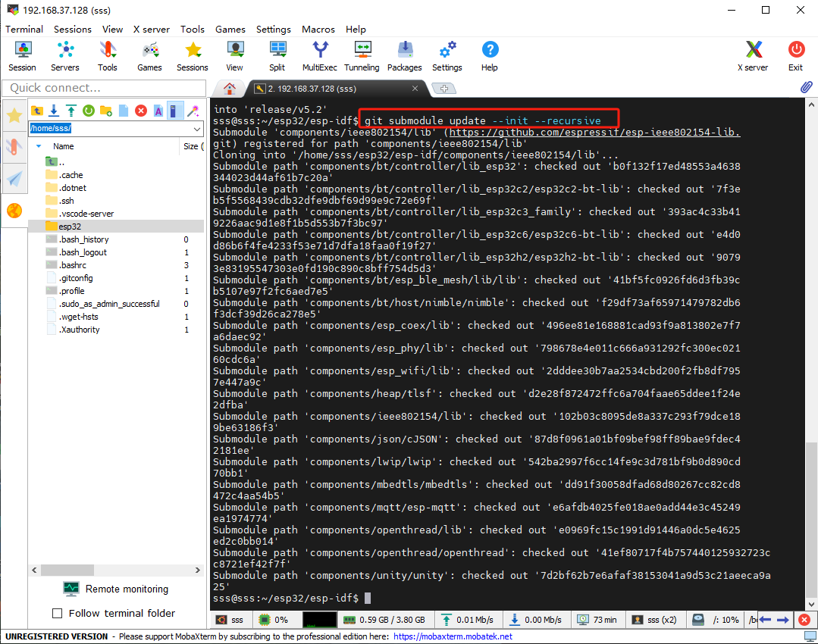Toggle the Name column sort arrow

39,146
